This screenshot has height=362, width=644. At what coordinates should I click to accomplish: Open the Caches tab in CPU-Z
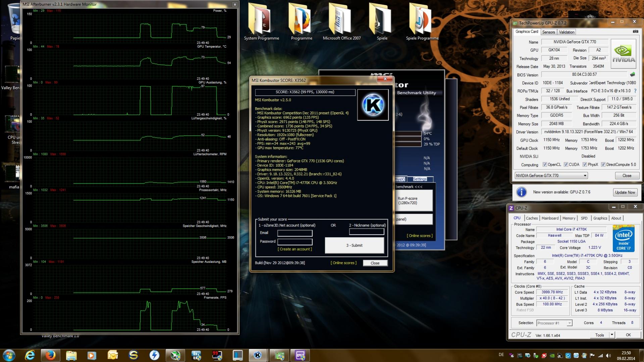coord(532,218)
